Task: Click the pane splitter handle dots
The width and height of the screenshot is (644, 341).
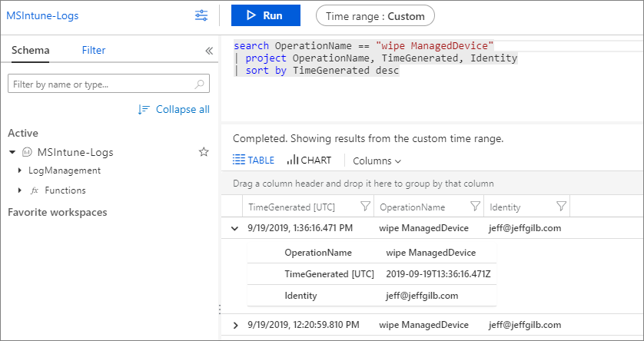Action: tap(220, 310)
